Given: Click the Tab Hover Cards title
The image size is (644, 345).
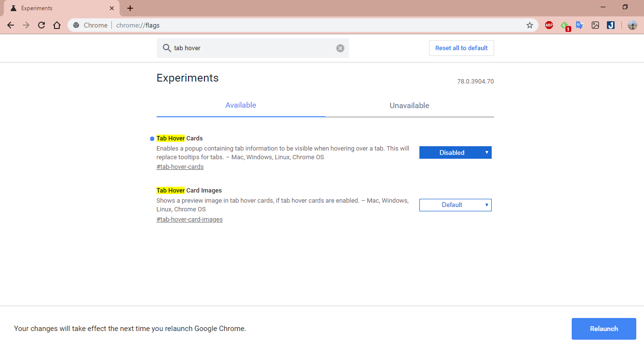Looking at the screenshot, I should (x=179, y=138).
